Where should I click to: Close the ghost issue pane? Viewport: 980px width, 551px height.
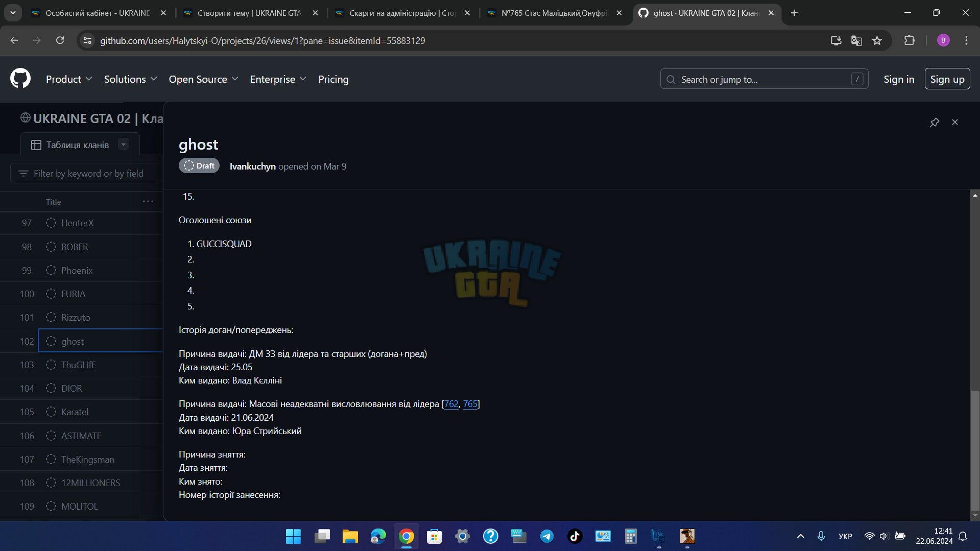954,123
